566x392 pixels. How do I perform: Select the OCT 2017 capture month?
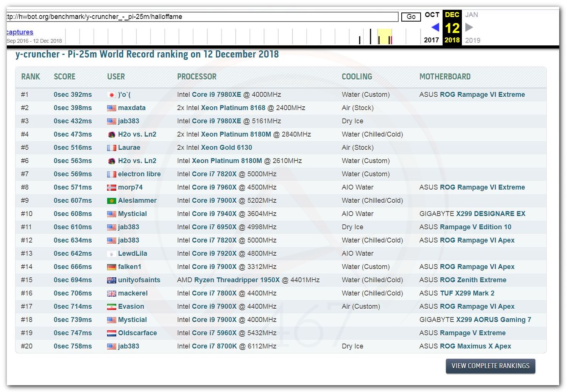(432, 15)
